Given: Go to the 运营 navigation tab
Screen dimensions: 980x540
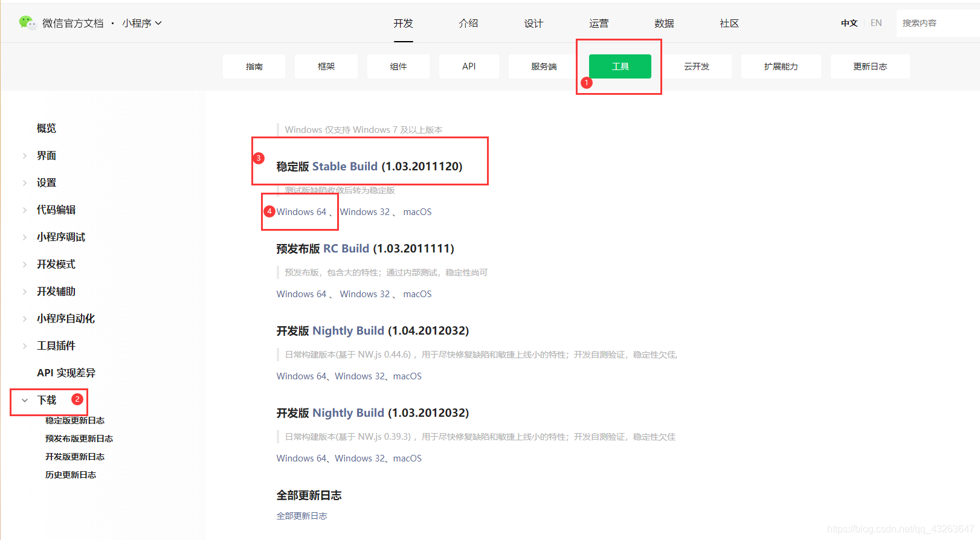Looking at the screenshot, I should click(x=599, y=23).
